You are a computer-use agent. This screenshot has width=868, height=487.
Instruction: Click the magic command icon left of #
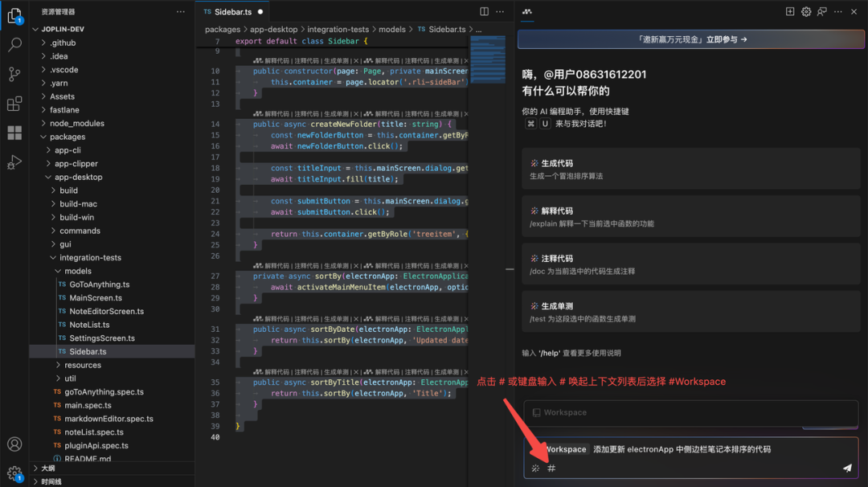pos(535,469)
